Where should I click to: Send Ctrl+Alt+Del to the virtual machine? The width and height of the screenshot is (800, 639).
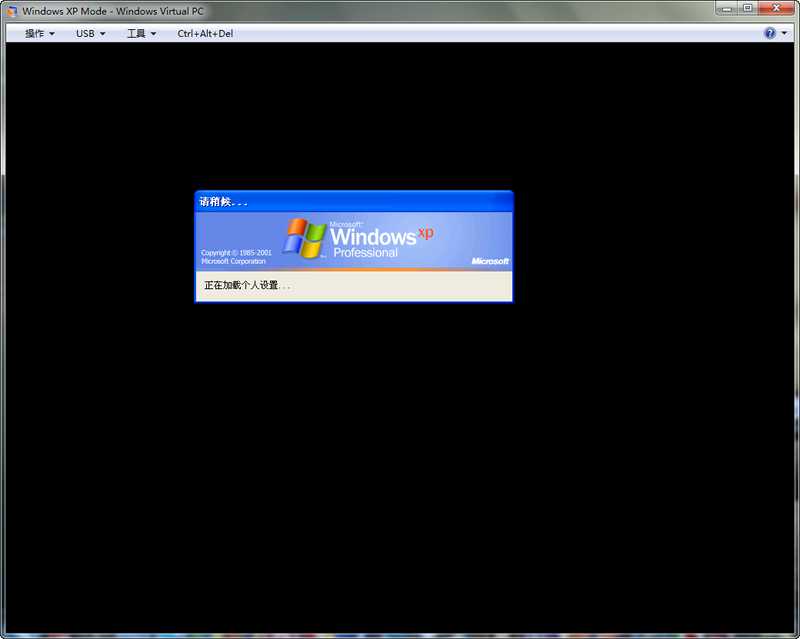click(205, 34)
